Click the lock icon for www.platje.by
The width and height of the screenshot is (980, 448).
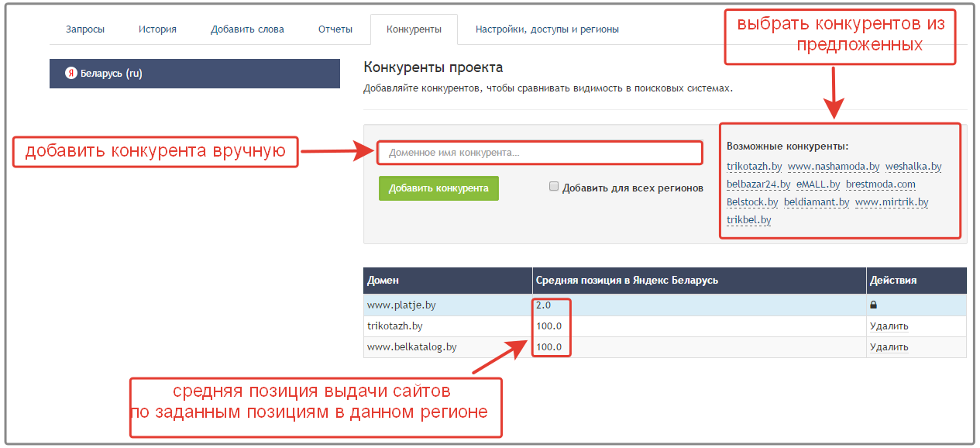pyautogui.click(x=874, y=305)
